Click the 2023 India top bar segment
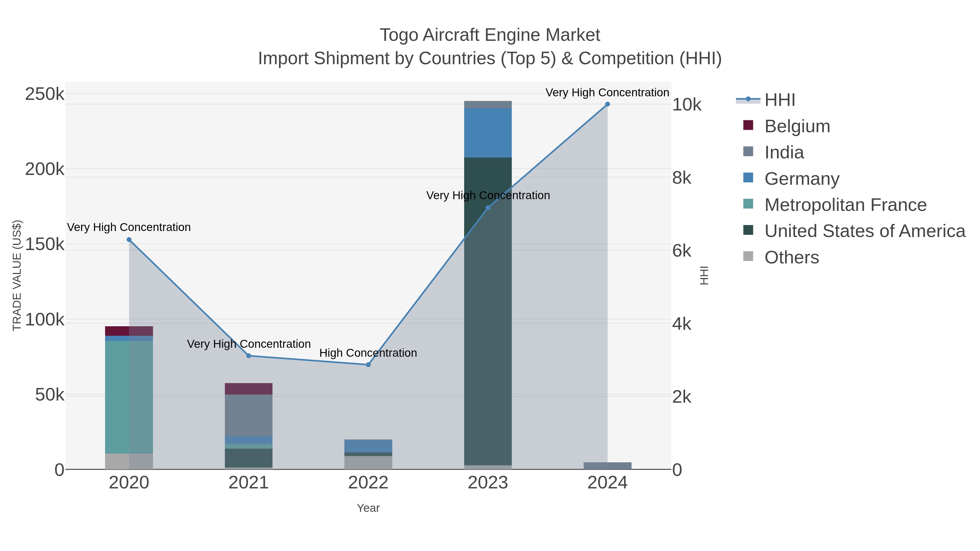 pos(488,104)
